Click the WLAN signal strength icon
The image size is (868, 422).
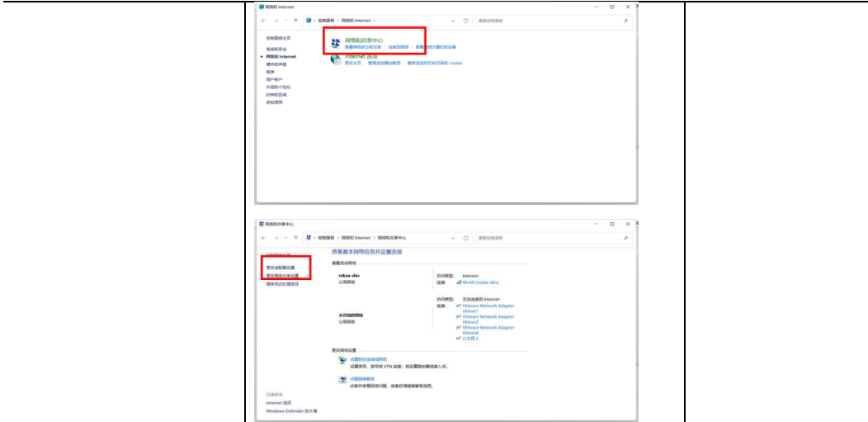pyautogui.click(x=459, y=282)
